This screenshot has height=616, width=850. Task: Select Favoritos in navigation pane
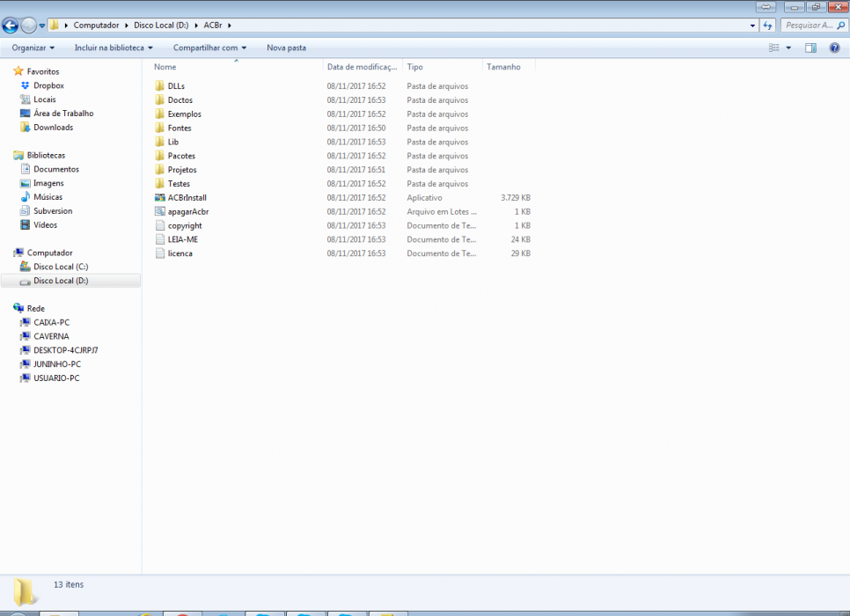click(x=43, y=71)
